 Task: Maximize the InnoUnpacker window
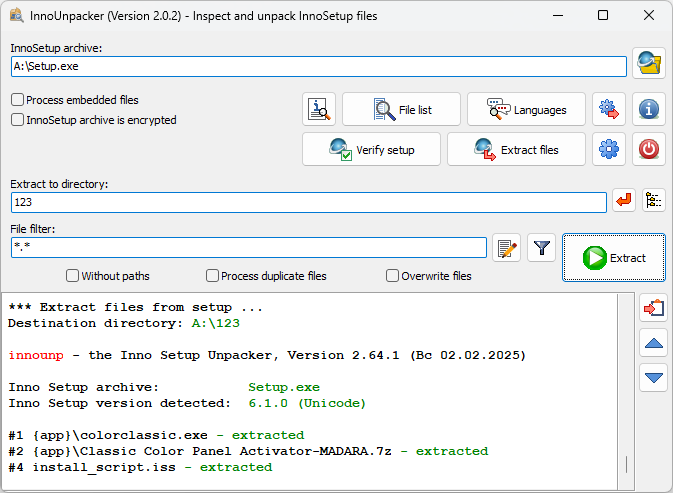coord(603,15)
